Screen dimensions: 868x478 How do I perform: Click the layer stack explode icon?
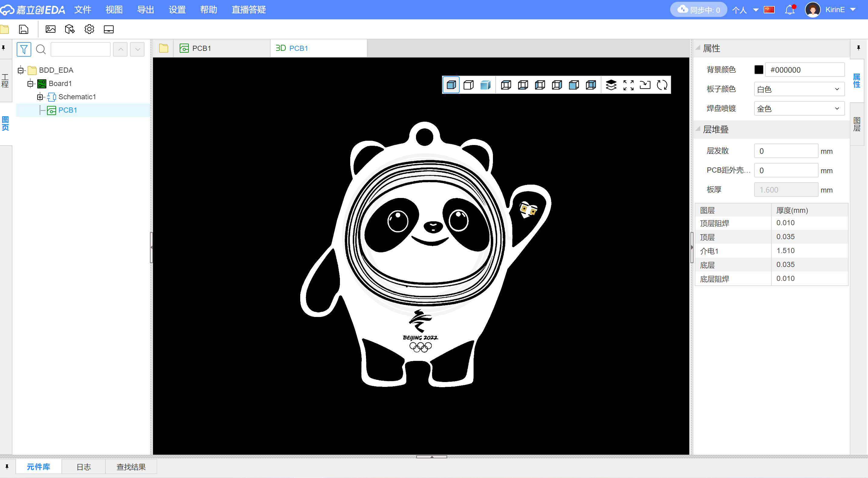click(611, 85)
